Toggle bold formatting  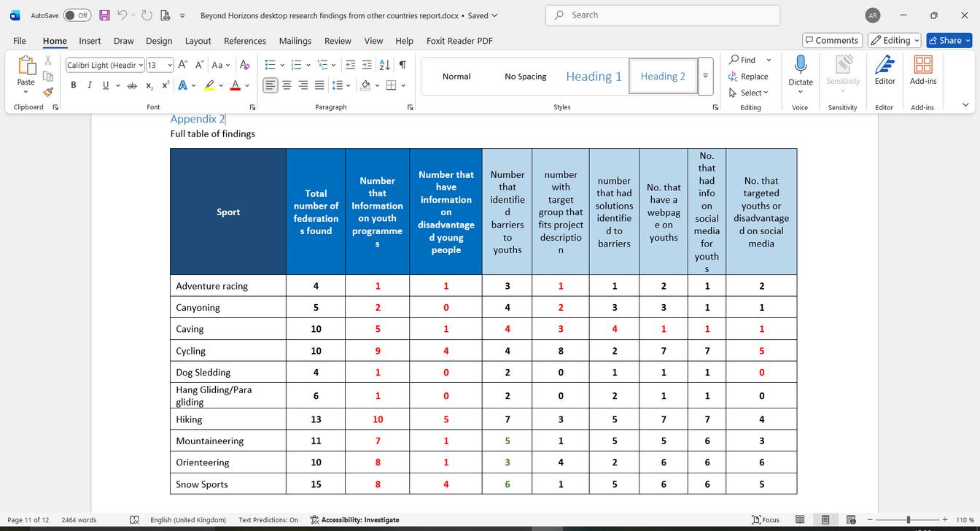(x=73, y=85)
